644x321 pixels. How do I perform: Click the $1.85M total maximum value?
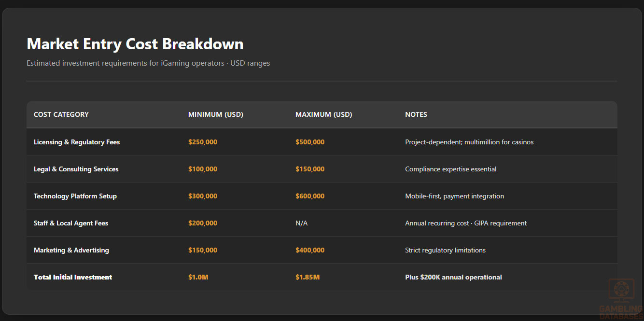pyautogui.click(x=307, y=277)
